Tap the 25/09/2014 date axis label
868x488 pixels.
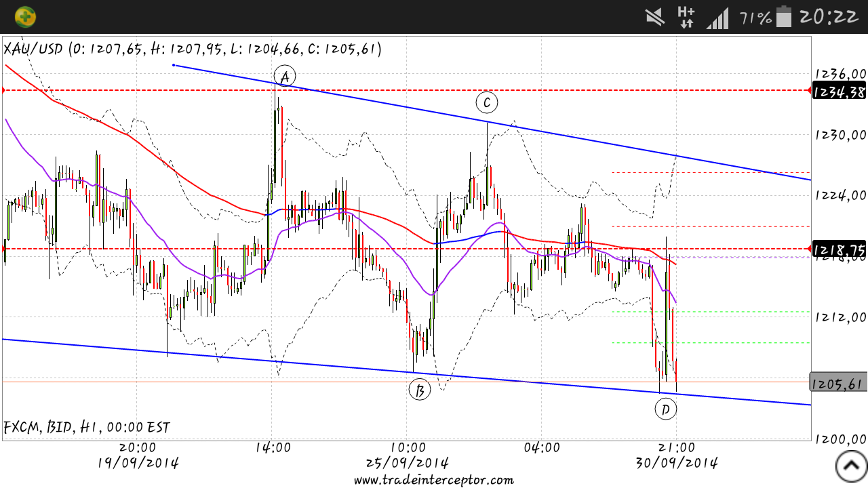[x=407, y=463]
